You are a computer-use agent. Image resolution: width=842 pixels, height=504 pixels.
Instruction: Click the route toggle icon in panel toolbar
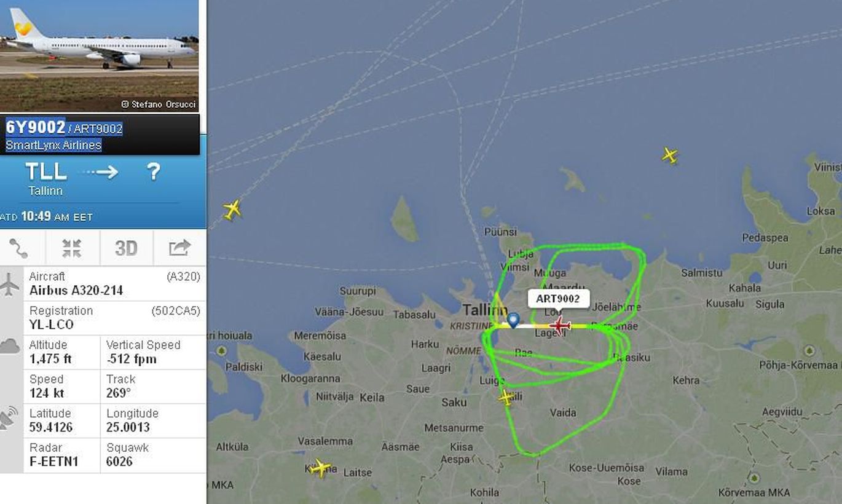(x=18, y=248)
